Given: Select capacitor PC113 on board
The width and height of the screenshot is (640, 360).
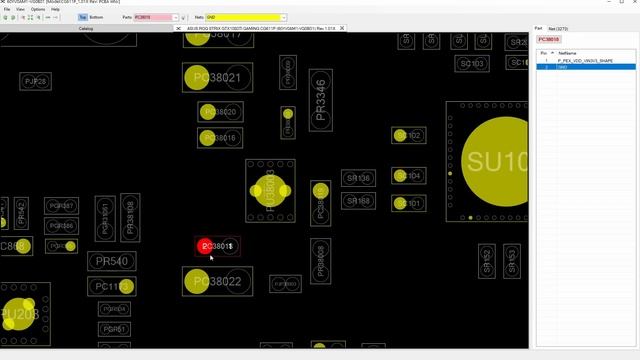Looking at the screenshot, I should coord(111,287).
